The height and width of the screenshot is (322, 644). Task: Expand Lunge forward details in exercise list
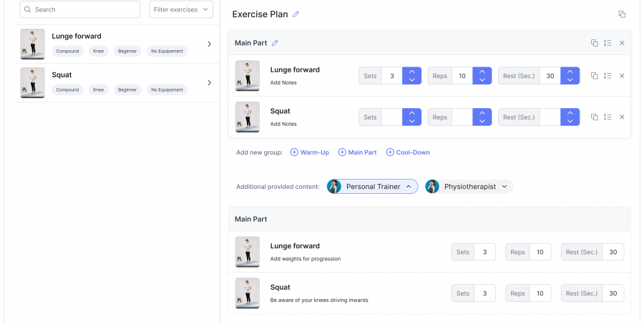tap(209, 44)
